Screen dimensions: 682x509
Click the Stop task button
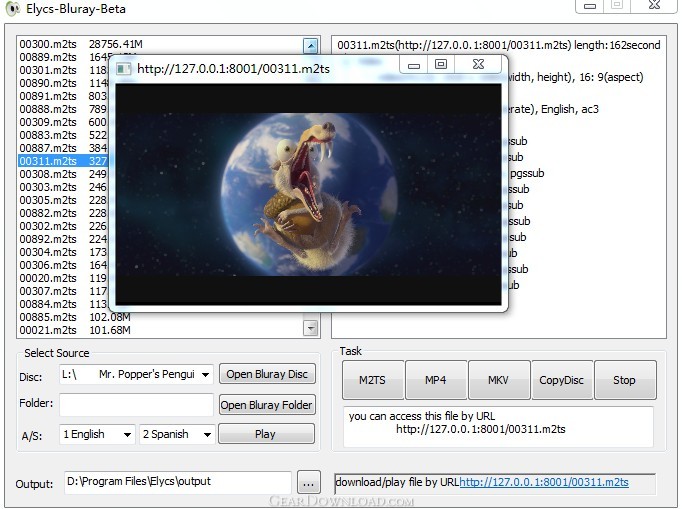coord(625,380)
